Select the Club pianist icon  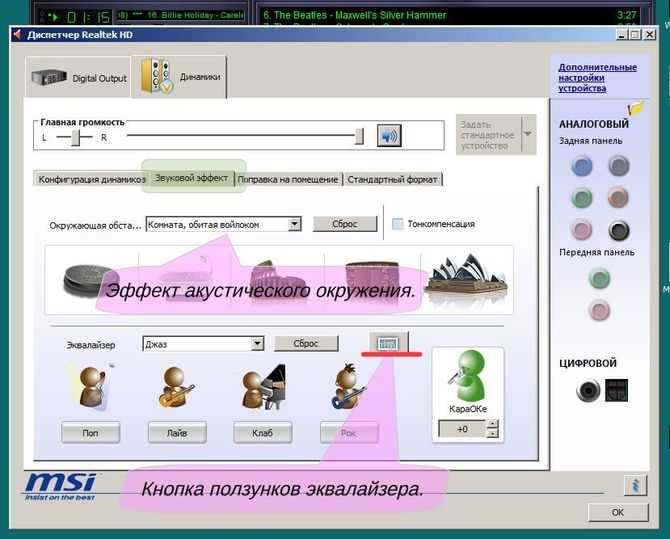point(264,387)
